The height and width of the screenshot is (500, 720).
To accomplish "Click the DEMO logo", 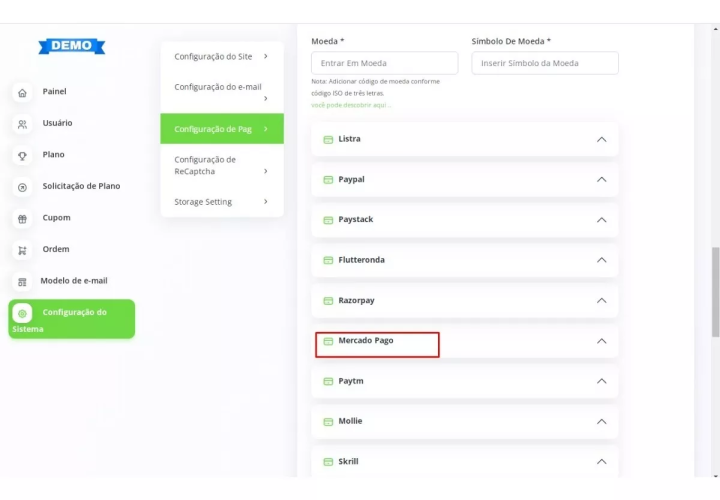I will (x=72, y=46).
